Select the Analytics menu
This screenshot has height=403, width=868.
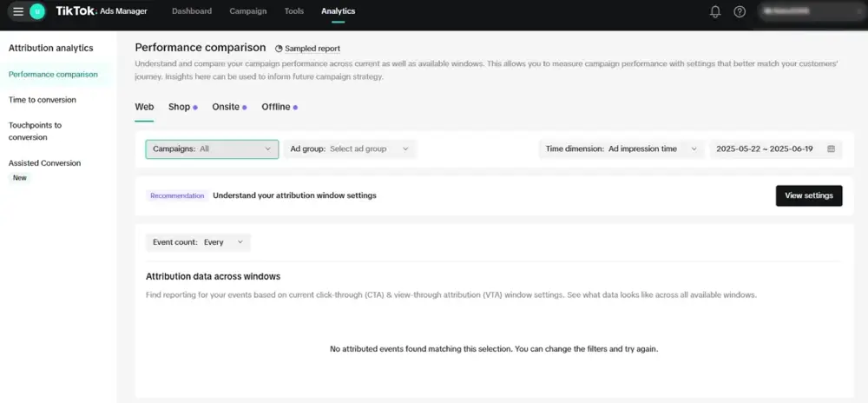click(x=339, y=11)
